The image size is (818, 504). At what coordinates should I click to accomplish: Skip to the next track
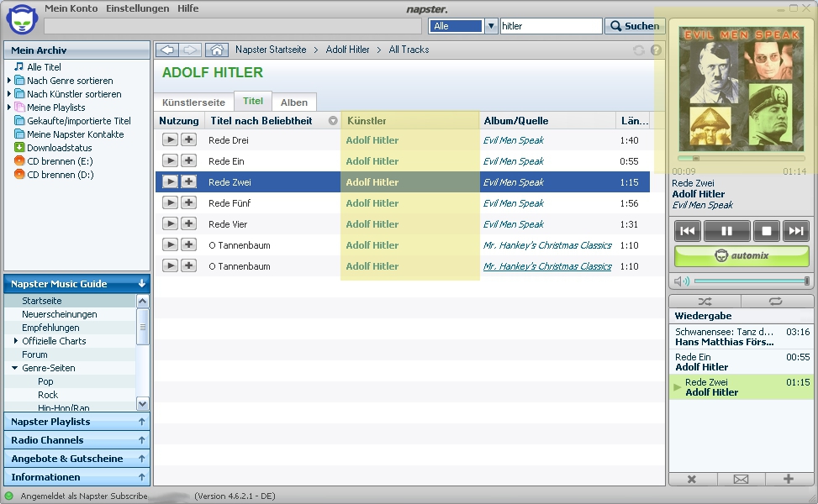click(x=796, y=231)
